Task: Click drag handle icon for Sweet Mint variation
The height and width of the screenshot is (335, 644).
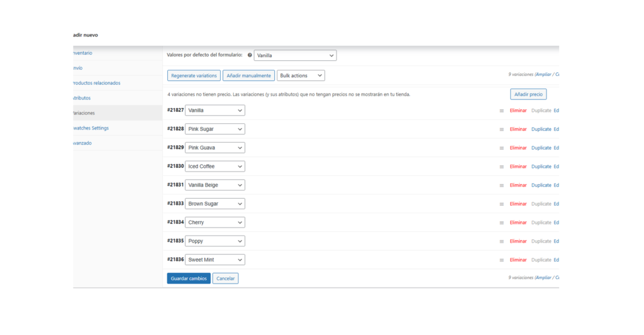Action: tap(501, 260)
